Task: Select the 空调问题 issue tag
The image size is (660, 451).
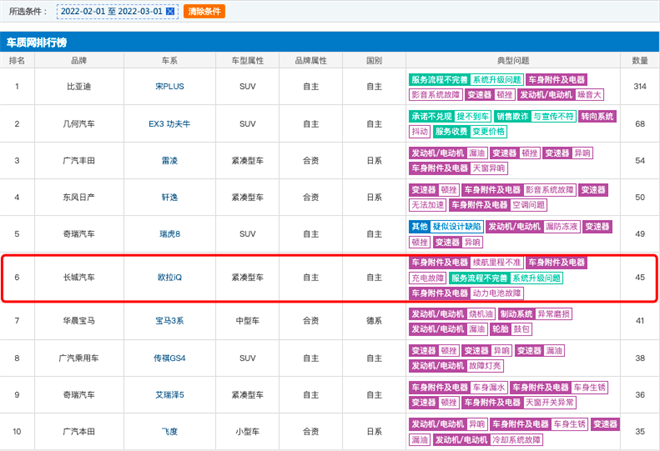Action: 528,205
